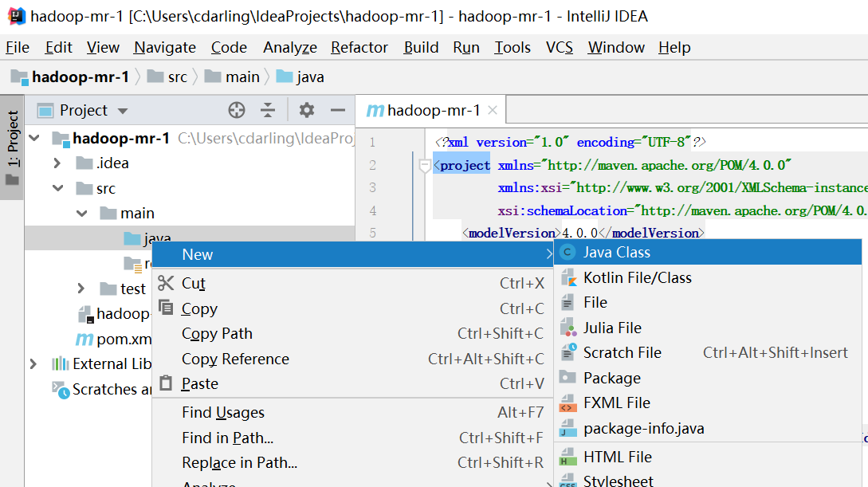Choose Copy Path from context menu

tap(353, 334)
